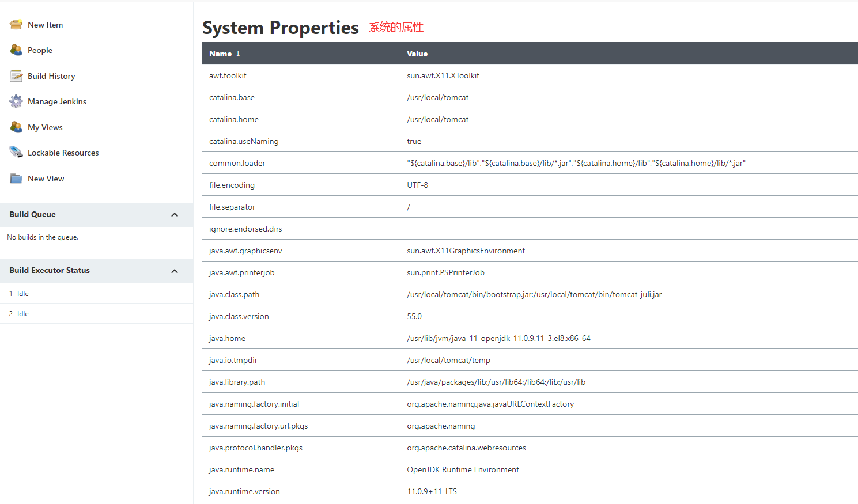Click the common.loader catalina paths value

click(576, 163)
